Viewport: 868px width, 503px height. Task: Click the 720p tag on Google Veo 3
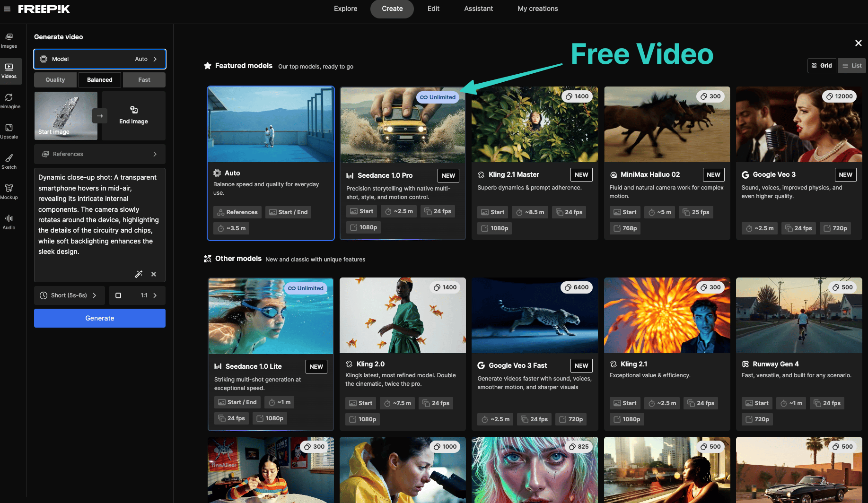835,228
